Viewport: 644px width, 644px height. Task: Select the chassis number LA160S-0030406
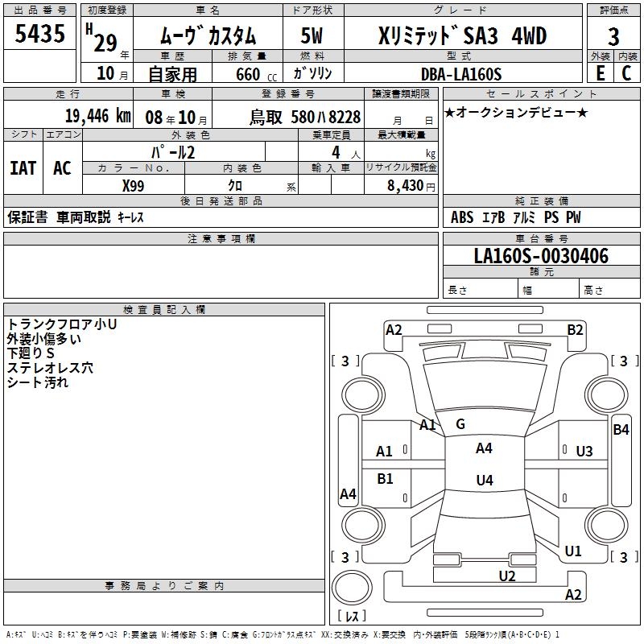point(541,256)
